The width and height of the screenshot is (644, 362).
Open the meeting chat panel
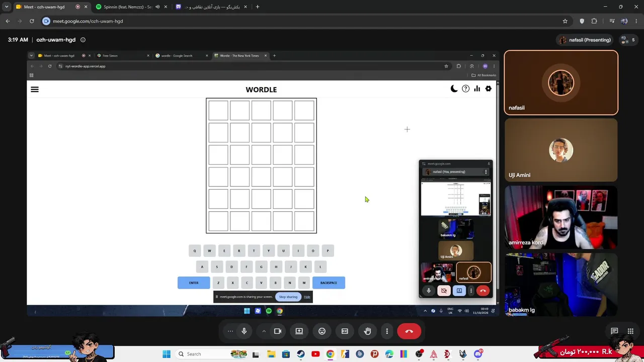(614, 331)
